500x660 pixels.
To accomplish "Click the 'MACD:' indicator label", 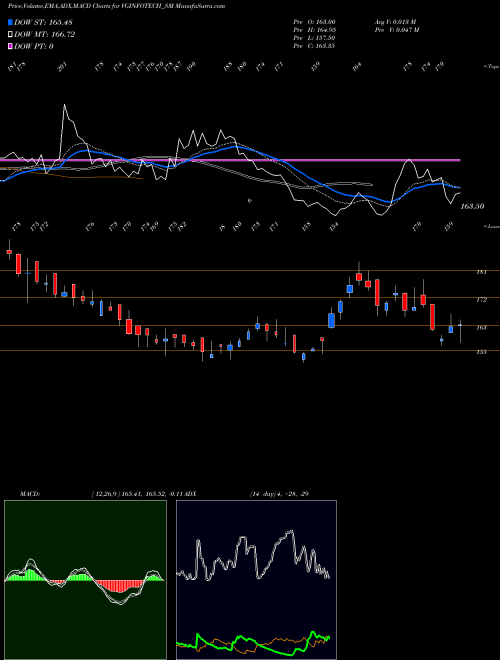I will (x=30, y=494).
